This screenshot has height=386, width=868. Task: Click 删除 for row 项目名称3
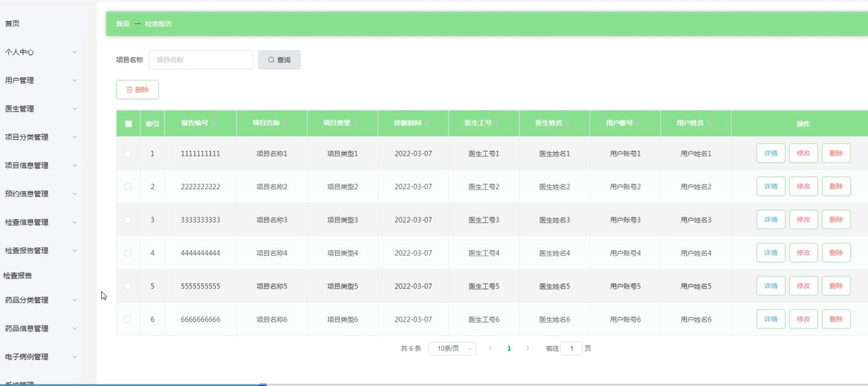pos(836,219)
